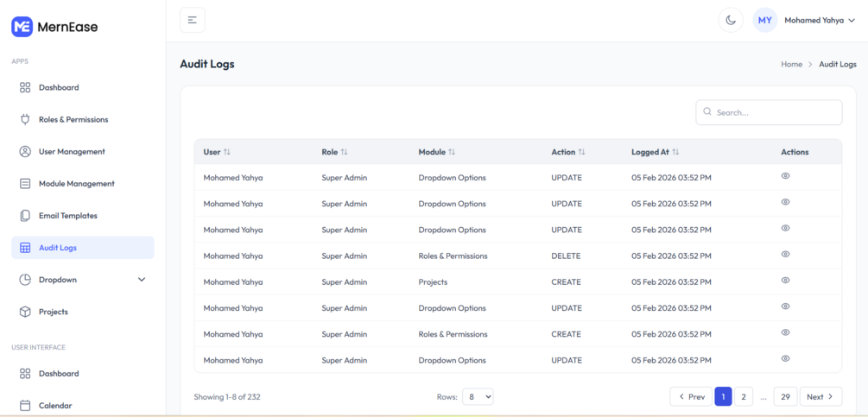The image size is (868, 417).
Task: Click the Calendar icon in sidebar
Action: (x=25, y=406)
